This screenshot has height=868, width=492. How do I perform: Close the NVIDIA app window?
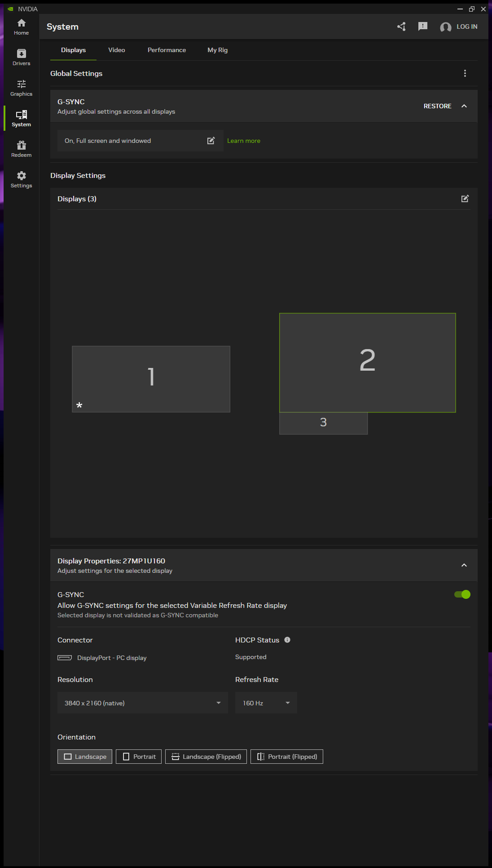[483, 9]
